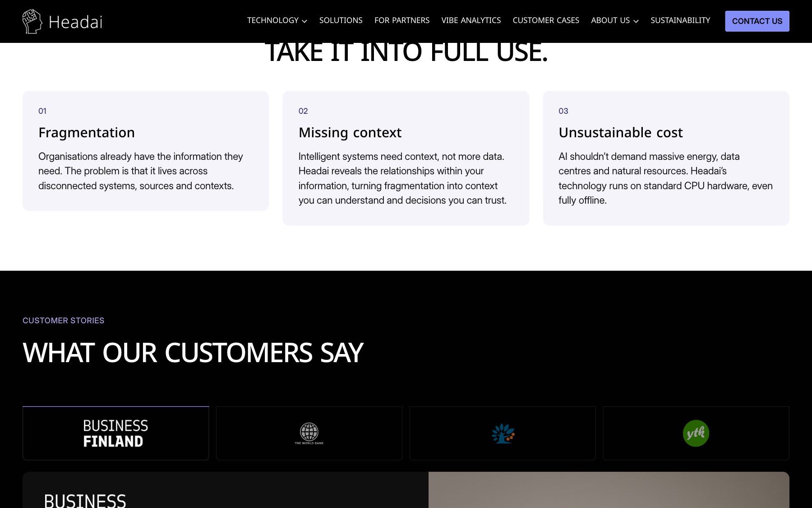Image resolution: width=812 pixels, height=508 pixels.
Task: Click the Unsustainable cost card heading
Action: click(x=621, y=132)
